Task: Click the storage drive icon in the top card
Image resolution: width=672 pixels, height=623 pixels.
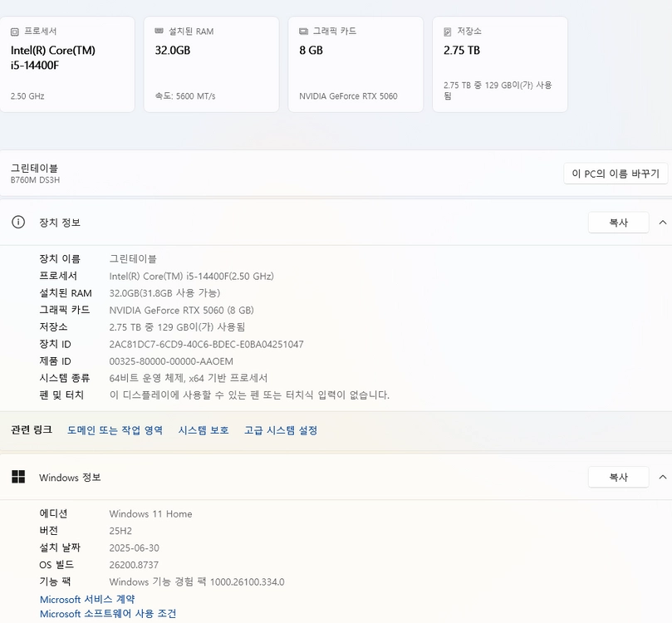Action: click(448, 32)
